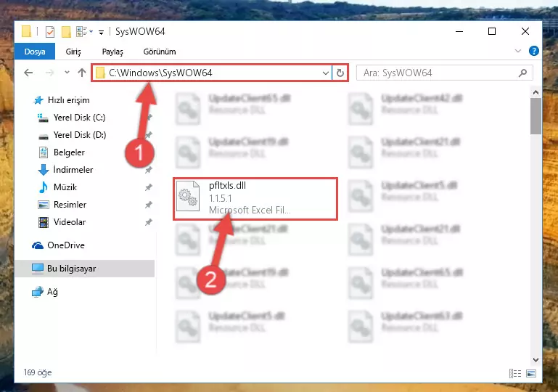Click the OneDrive cloud icon
The width and height of the screenshot is (558, 392).
(37, 245)
